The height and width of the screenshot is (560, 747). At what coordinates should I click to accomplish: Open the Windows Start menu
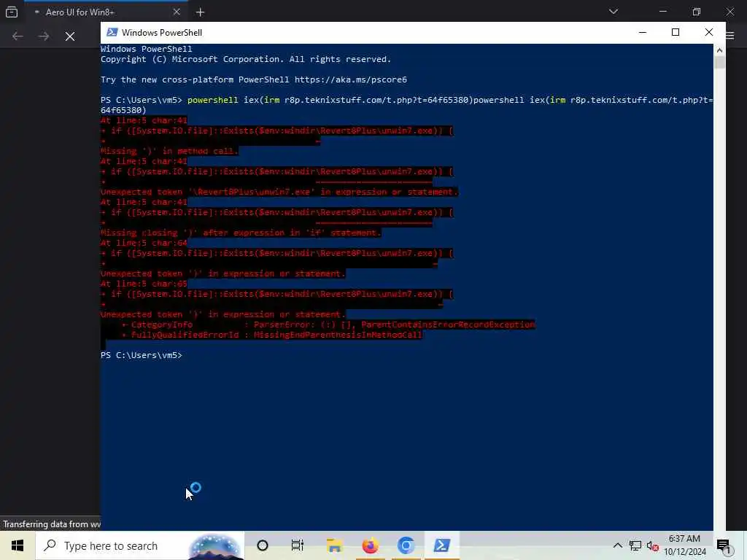point(18,545)
